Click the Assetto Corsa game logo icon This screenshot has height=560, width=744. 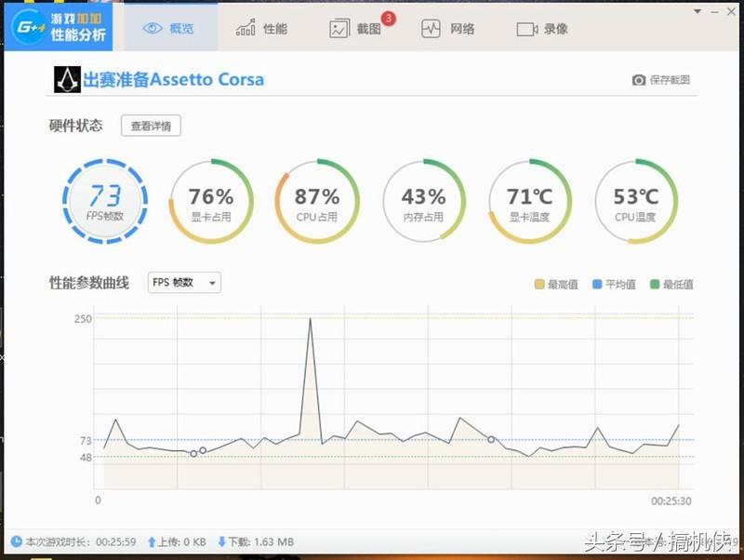(x=64, y=80)
